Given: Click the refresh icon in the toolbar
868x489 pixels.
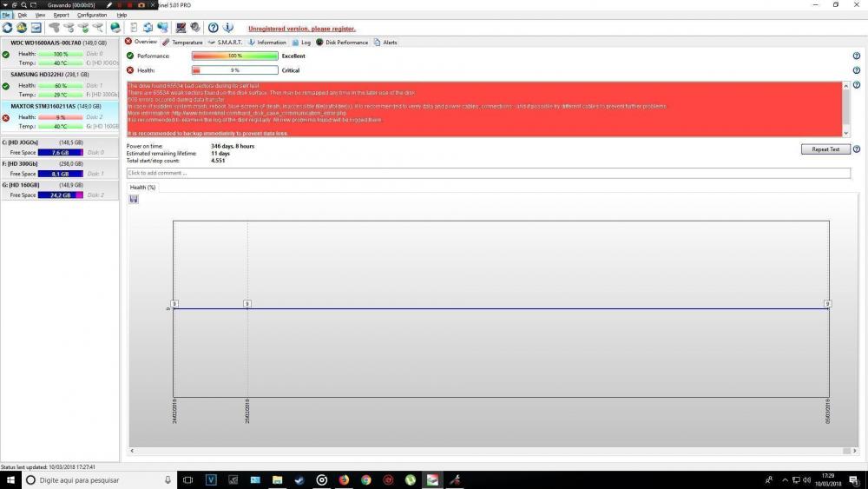Looking at the screenshot, I should point(7,28).
